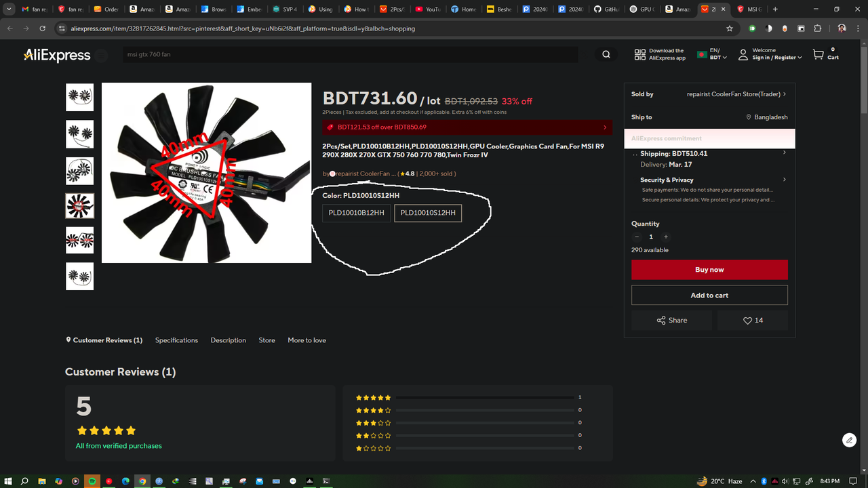Decrease quantity with minus button
Viewport: 868px width, 488px height.
coord(637,237)
